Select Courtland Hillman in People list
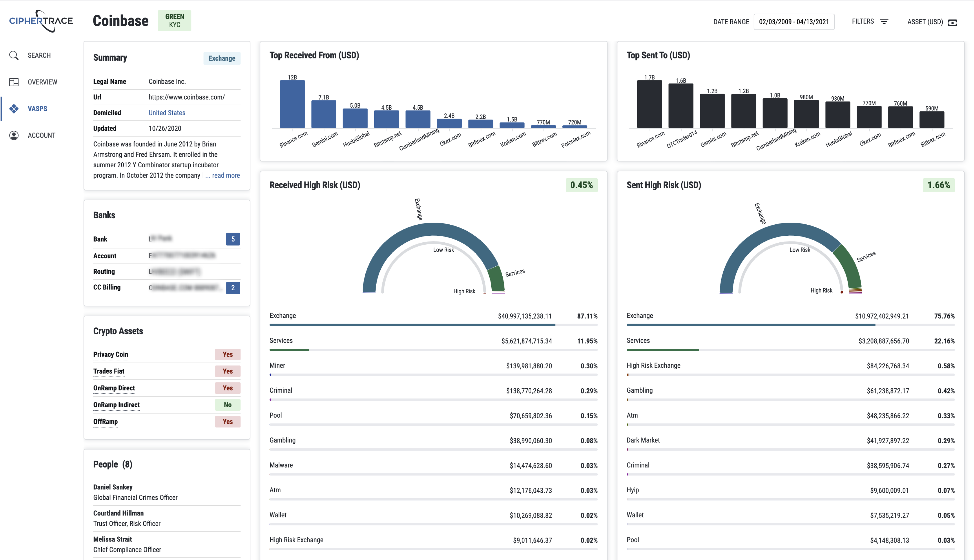This screenshot has height=560, width=974. point(167,518)
